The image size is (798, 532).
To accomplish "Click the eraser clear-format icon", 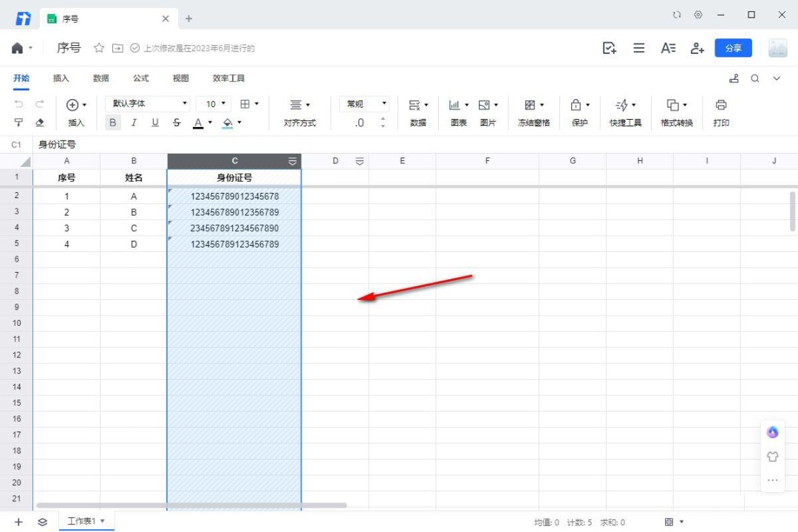I will (x=40, y=123).
